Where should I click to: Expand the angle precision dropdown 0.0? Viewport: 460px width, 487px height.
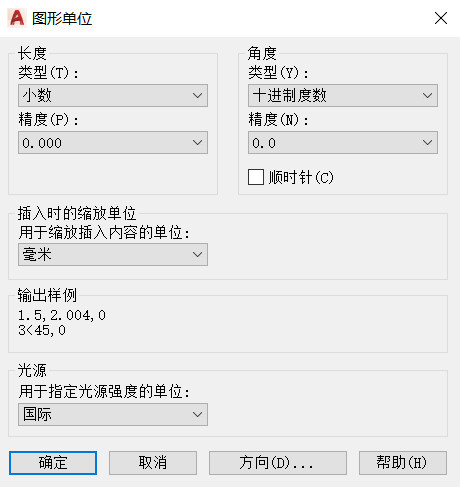point(343,143)
